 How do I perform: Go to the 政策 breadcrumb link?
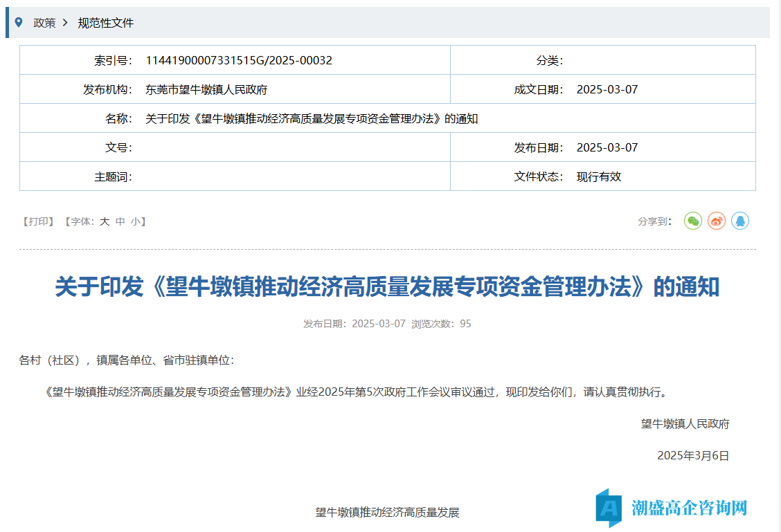tap(44, 23)
